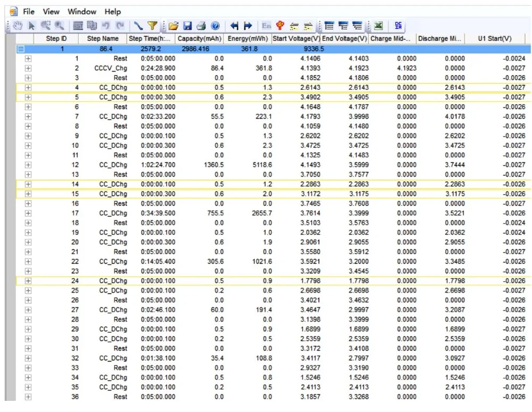
Task: Click the filter funnel icon
Action: [x=152, y=26]
